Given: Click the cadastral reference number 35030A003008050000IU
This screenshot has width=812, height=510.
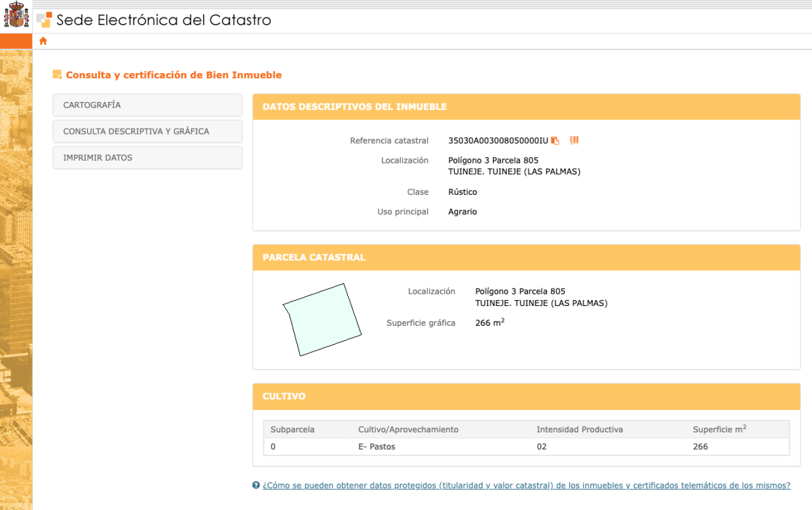Looking at the screenshot, I should (498, 141).
